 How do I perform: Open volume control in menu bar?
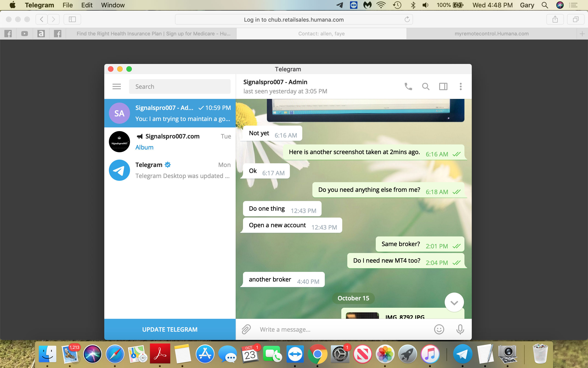425,5
